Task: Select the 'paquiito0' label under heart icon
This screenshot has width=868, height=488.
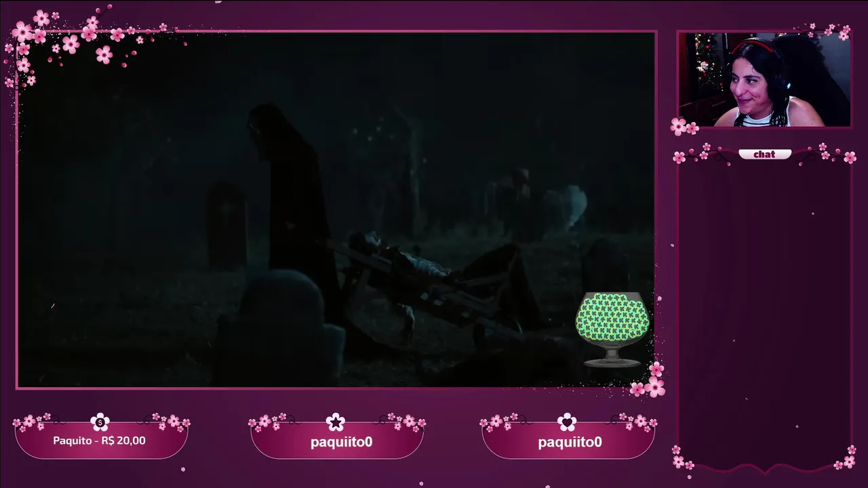Action: click(570, 442)
